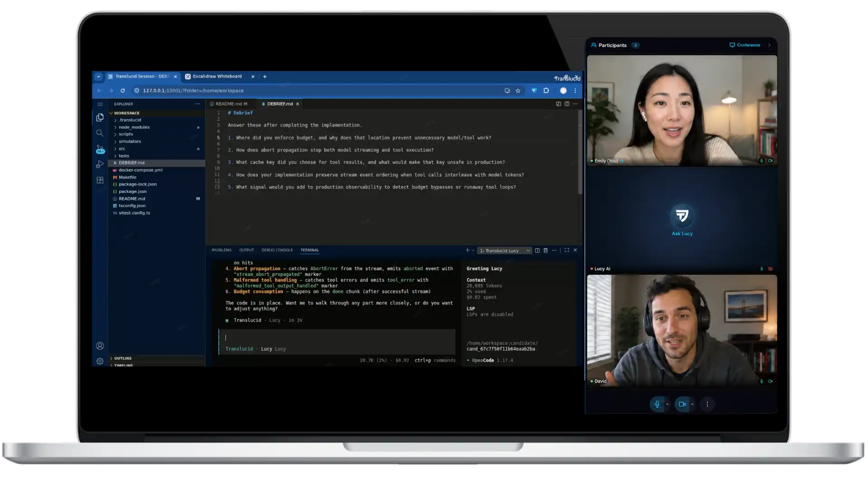Open the source control robot icon with badge
868x488 pixels.
point(100,149)
